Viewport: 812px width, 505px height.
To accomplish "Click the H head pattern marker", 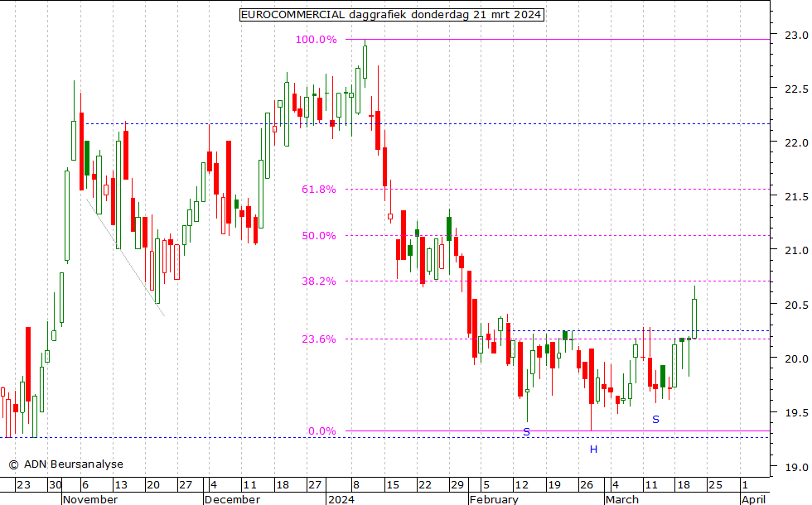I will coord(593,450).
